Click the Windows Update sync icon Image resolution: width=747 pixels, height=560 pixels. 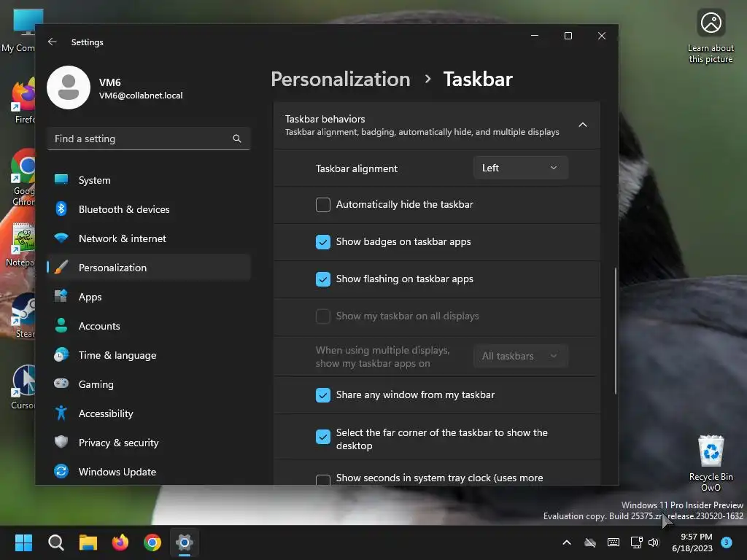coord(61,472)
